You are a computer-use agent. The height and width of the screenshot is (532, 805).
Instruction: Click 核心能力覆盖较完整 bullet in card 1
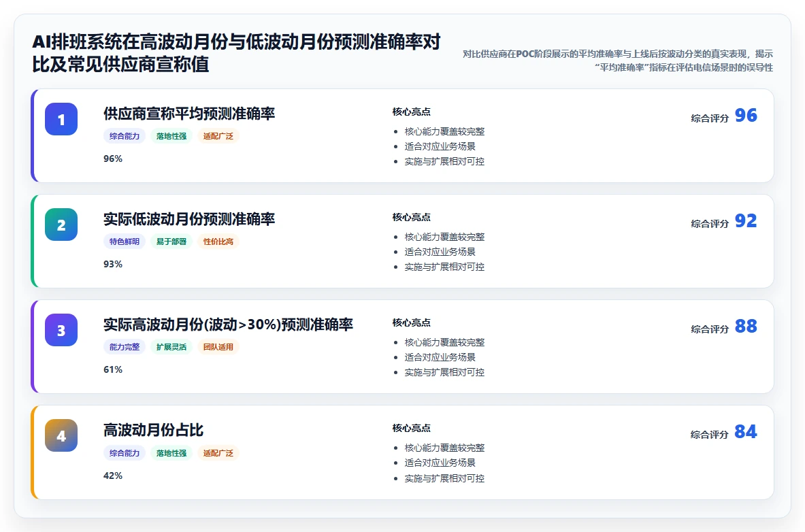click(444, 131)
